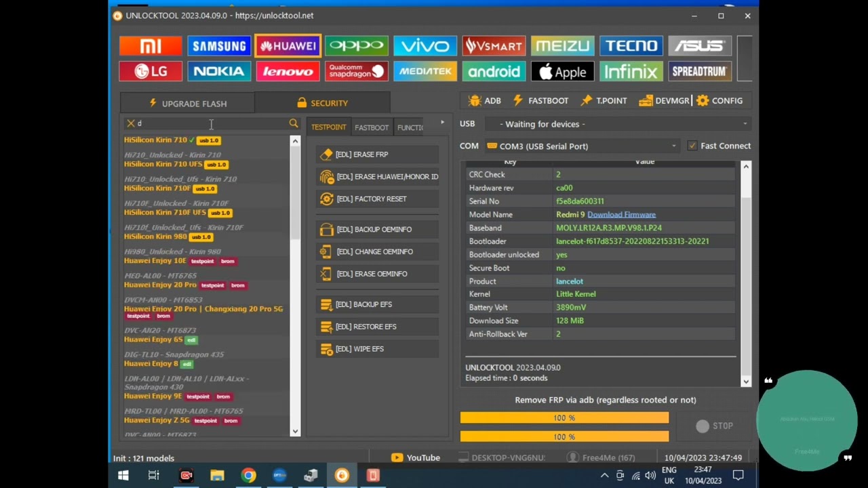Choose the Spreadtrum chipset tile

[700, 71]
